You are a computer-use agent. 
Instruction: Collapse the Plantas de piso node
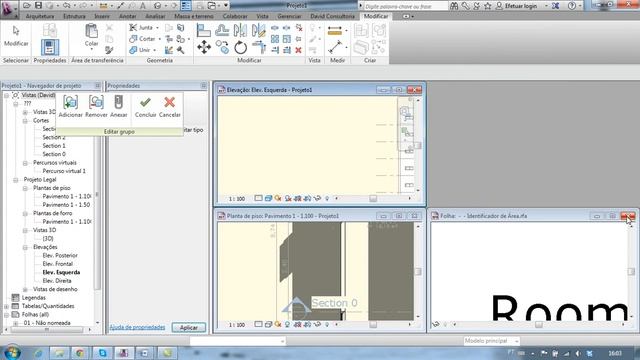tap(25, 188)
